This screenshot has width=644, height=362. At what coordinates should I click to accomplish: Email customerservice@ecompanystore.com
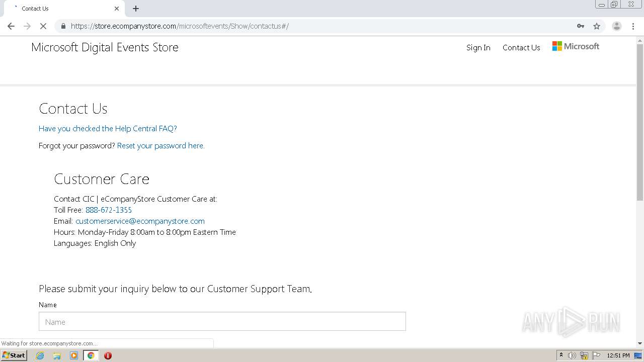tap(140, 221)
